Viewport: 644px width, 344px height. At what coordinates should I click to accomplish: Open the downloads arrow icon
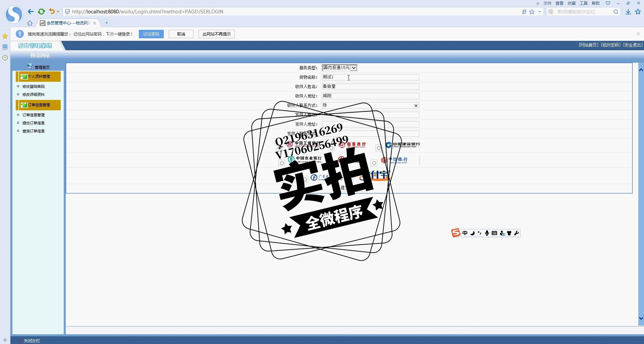pyautogui.click(x=628, y=12)
